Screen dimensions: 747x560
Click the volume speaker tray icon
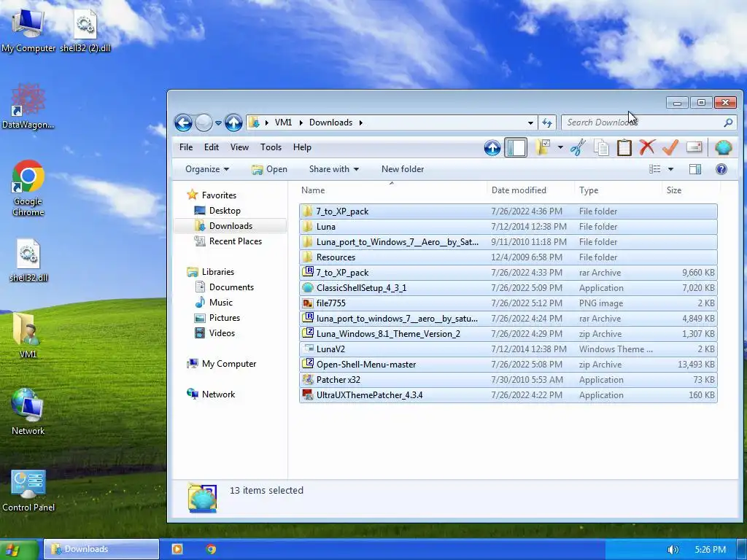click(x=673, y=550)
